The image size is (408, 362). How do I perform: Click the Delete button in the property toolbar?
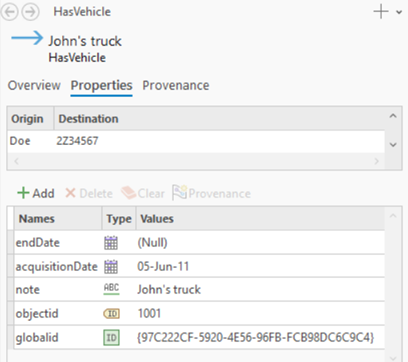tap(89, 193)
